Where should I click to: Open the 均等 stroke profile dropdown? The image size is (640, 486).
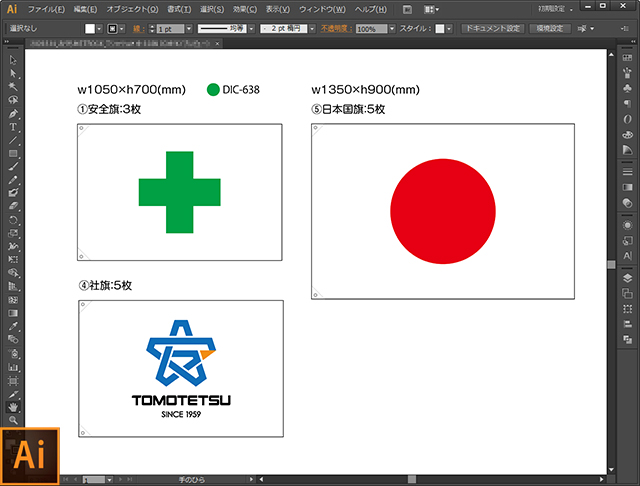[251, 29]
